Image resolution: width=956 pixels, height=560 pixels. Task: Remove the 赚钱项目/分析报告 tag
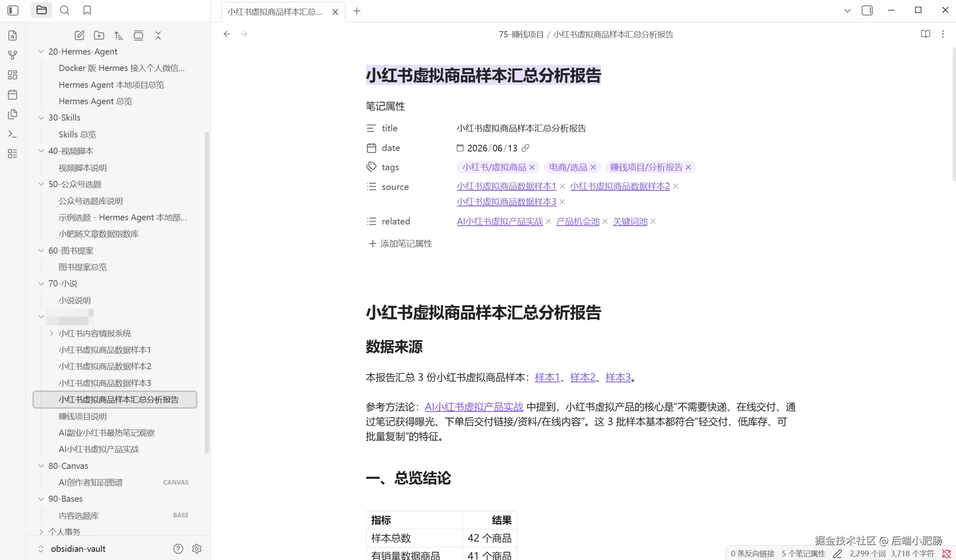(688, 167)
